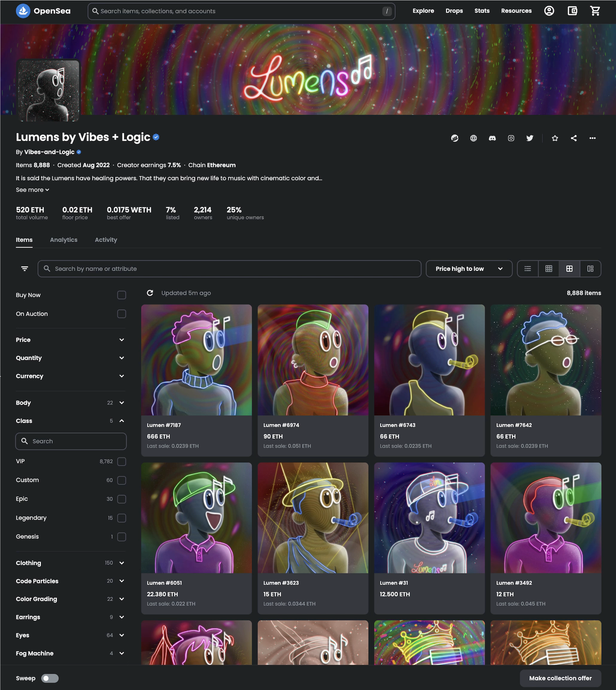This screenshot has width=616, height=690.
Task: Open the Explore menu
Action: (x=423, y=11)
